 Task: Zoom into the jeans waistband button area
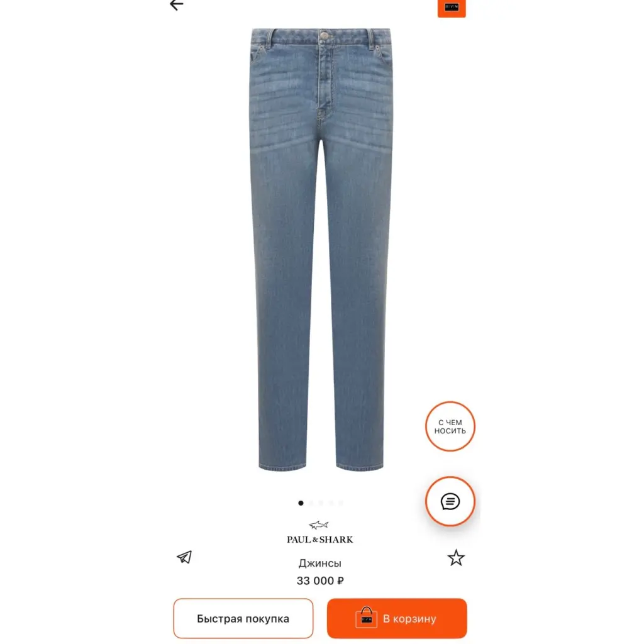point(324,36)
